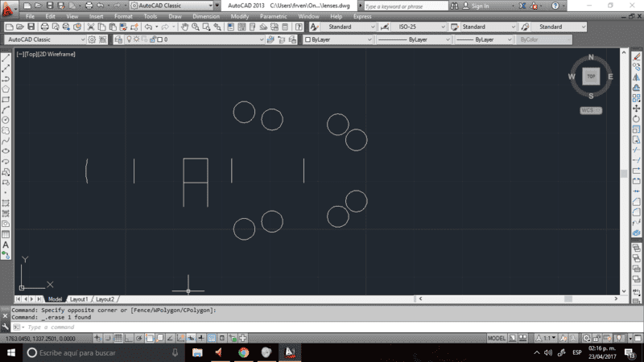Select the Circle draw tool
Image resolution: width=644 pixels, height=362 pixels.
pyautogui.click(x=6, y=120)
